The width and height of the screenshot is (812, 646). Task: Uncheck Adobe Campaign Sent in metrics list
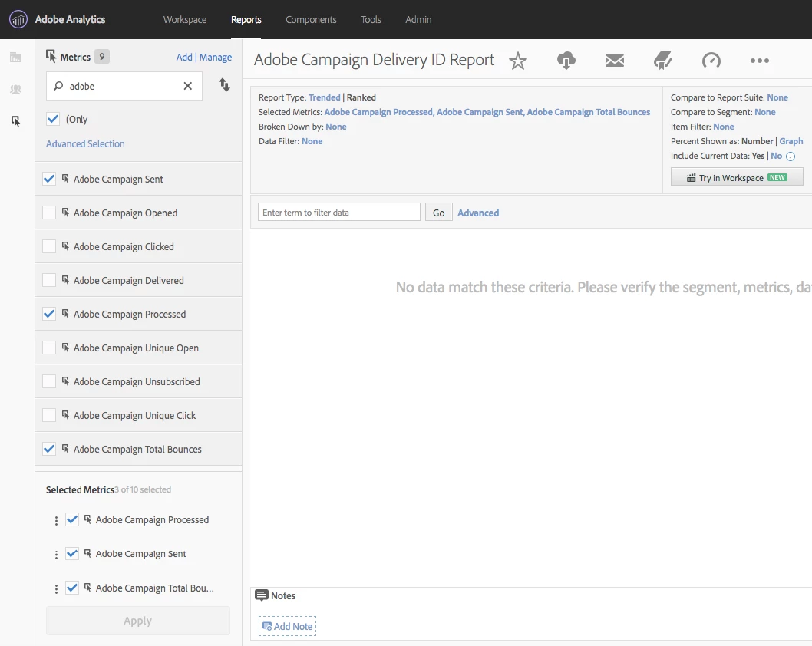point(48,179)
